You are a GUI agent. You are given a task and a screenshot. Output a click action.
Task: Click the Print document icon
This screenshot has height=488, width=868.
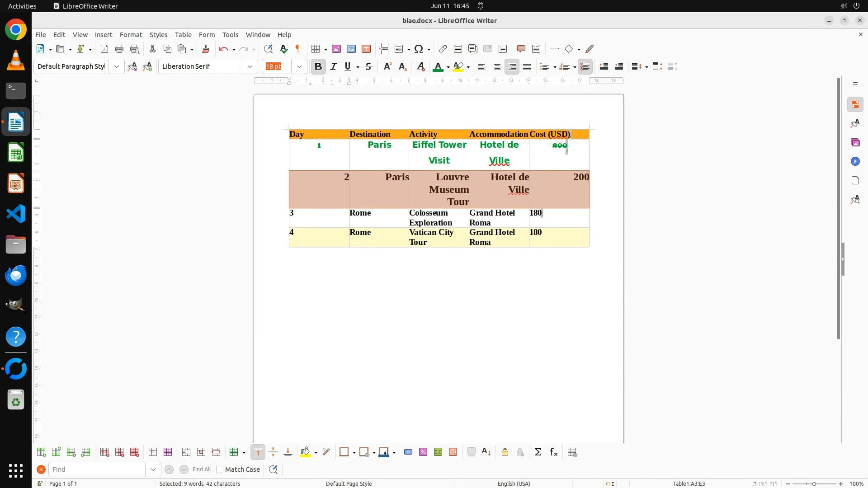119,49
